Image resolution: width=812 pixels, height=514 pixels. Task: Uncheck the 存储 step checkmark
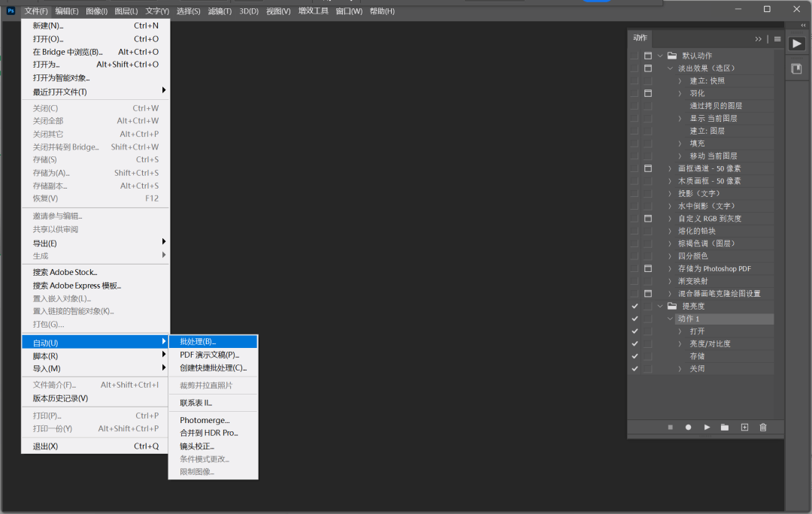click(x=635, y=356)
